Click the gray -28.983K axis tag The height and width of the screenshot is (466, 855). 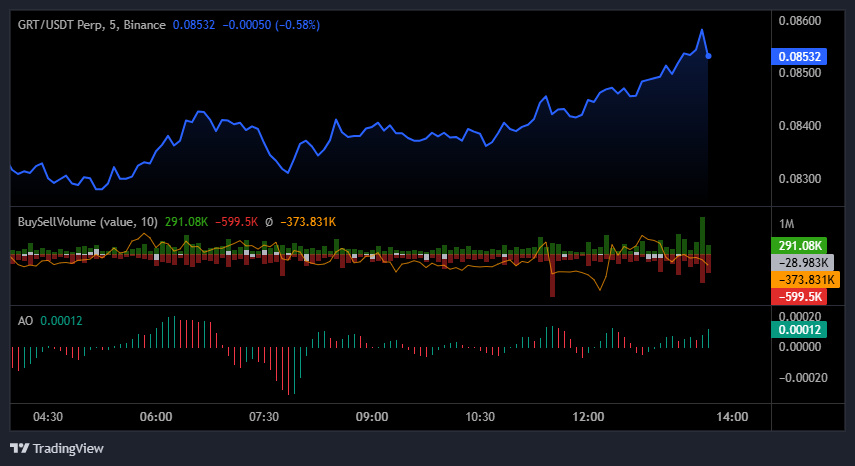pos(801,262)
